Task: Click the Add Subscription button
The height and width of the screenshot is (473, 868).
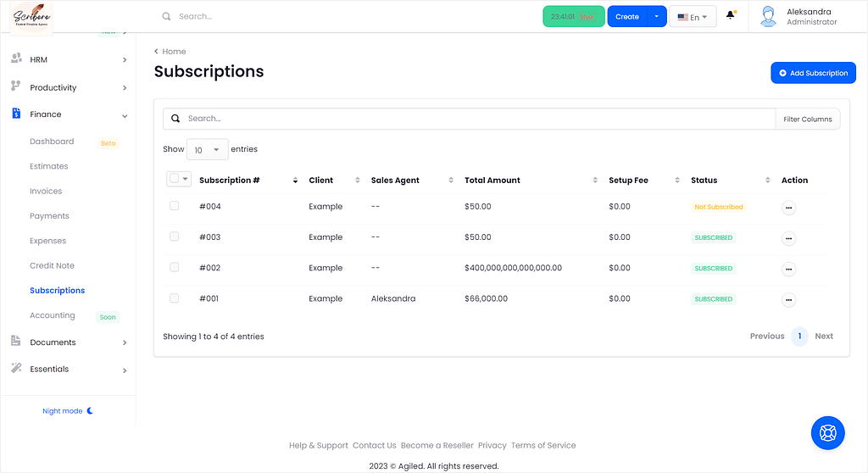Action: coord(813,73)
